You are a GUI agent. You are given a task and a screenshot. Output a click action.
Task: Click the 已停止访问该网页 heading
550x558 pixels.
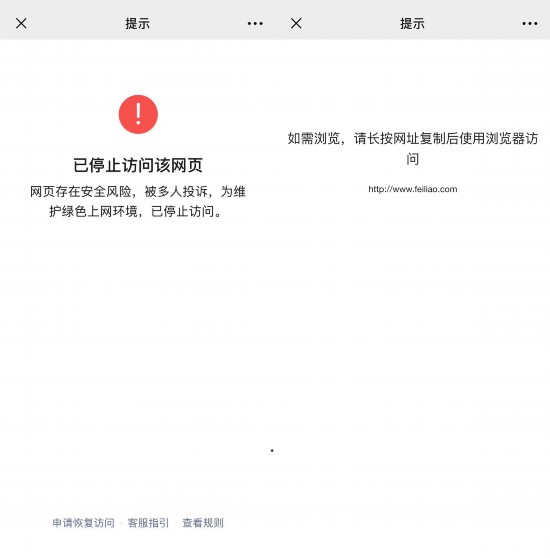point(138,165)
